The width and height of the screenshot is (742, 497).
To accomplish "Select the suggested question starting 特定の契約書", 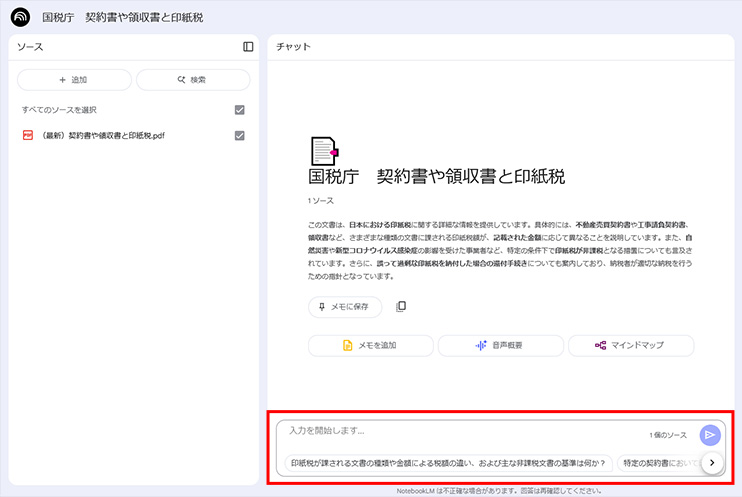I will [x=659, y=463].
